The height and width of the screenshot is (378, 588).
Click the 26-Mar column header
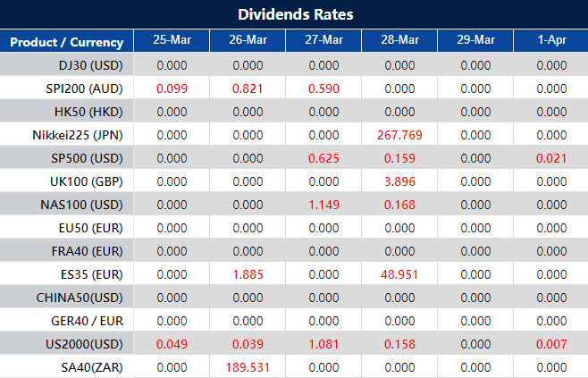click(248, 41)
